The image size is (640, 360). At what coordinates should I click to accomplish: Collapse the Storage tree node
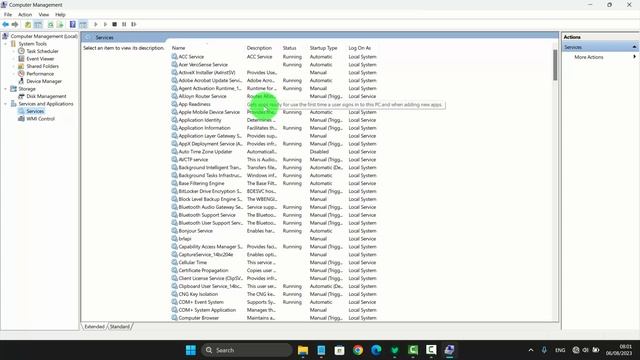coord(6,89)
